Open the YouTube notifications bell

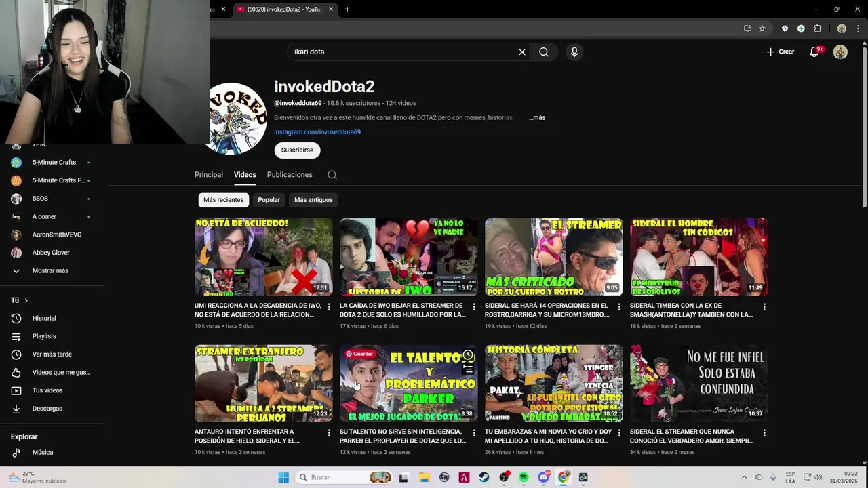click(x=814, y=52)
